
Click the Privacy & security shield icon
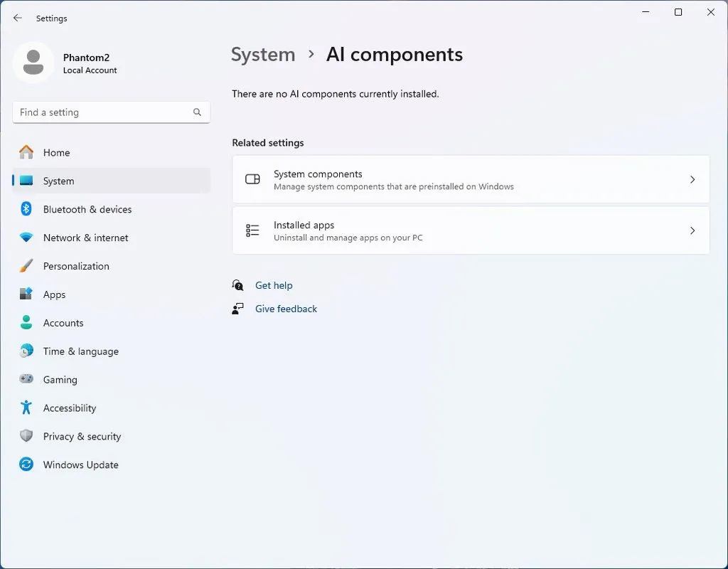coord(26,436)
